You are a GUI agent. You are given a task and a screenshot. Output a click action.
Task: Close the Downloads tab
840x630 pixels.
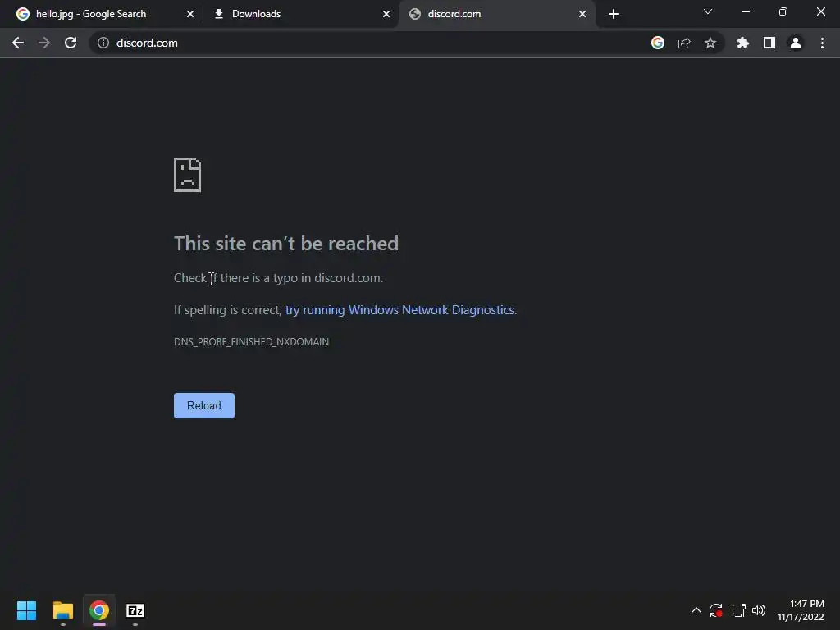[386, 14]
